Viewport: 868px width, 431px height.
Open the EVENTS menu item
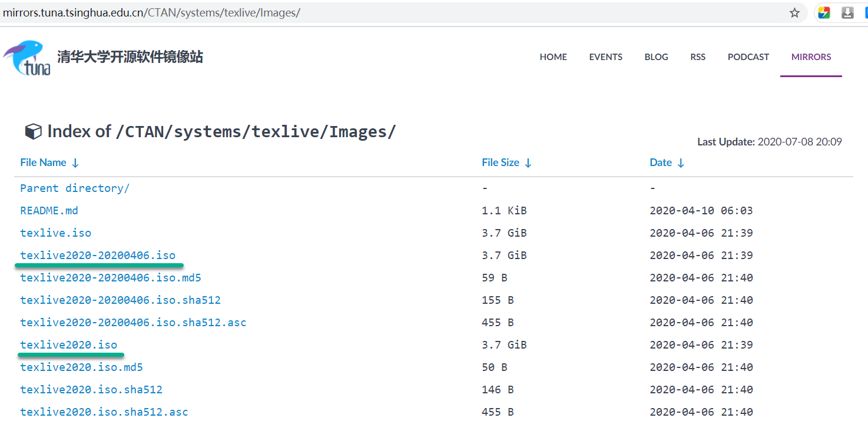coord(606,57)
